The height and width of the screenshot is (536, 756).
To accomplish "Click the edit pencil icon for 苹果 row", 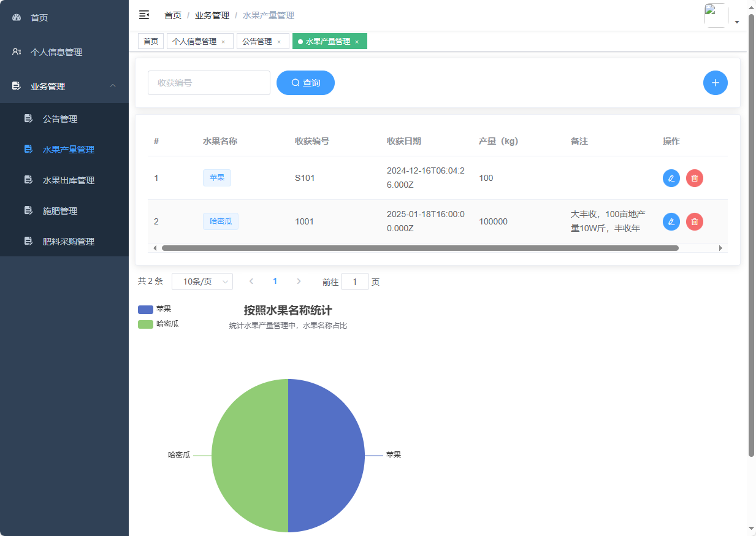I will (x=671, y=178).
